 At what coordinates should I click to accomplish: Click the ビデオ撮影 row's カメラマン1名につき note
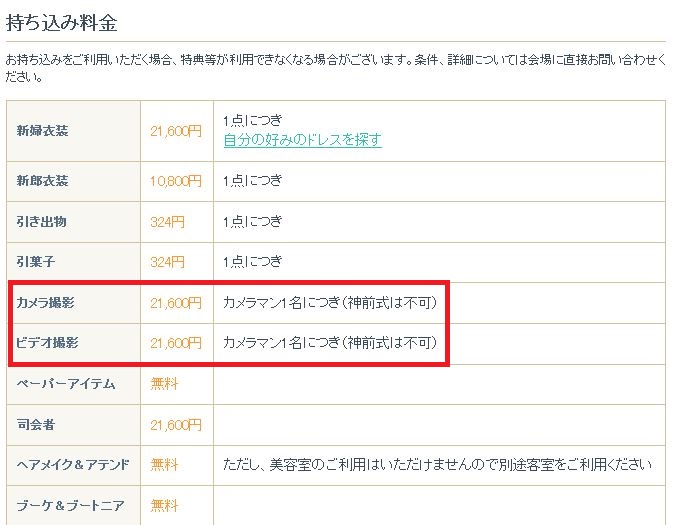point(330,343)
